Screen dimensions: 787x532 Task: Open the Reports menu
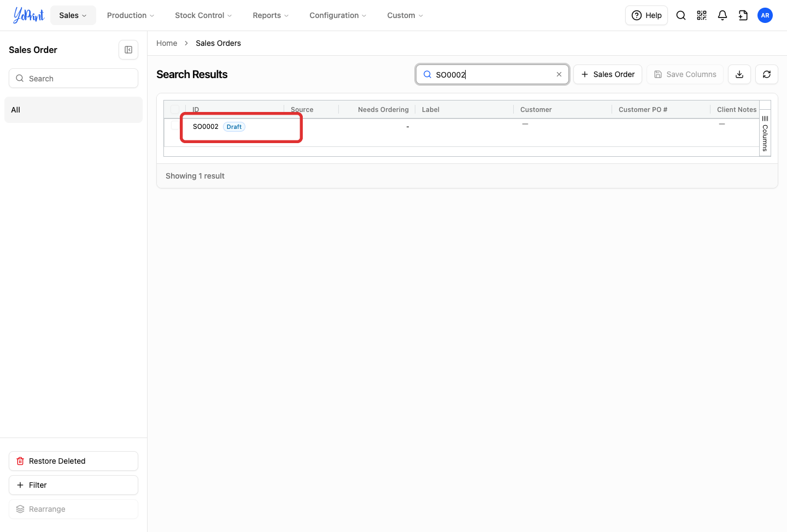271,15
